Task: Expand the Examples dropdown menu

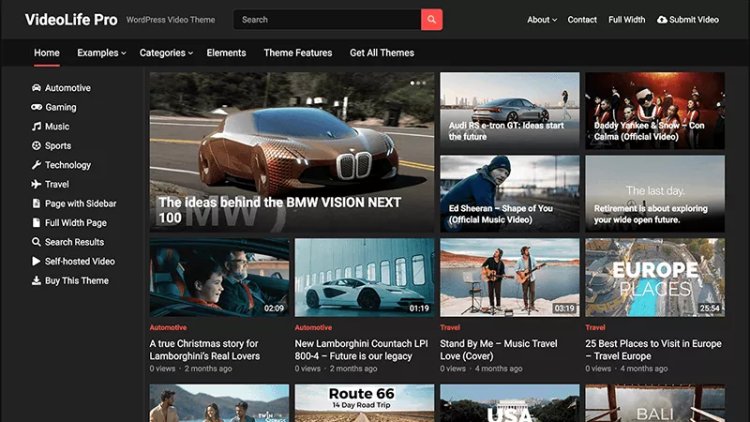Action: [x=101, y=53]
